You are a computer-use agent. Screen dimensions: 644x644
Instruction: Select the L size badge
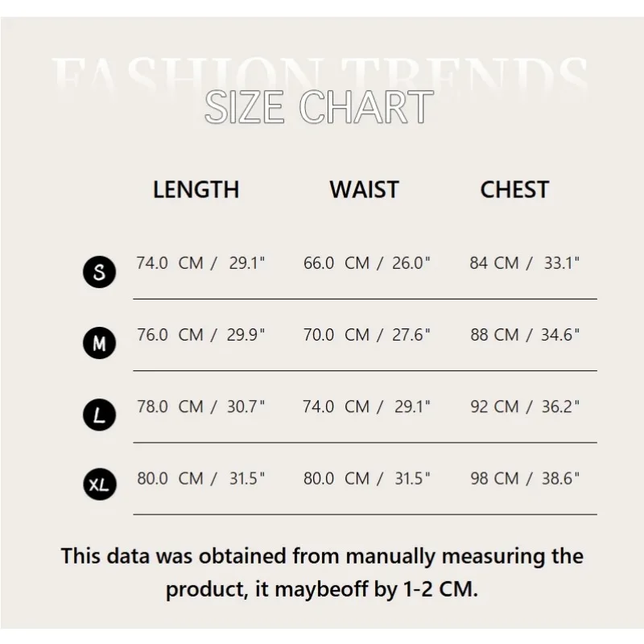click(x=99, y=415)
